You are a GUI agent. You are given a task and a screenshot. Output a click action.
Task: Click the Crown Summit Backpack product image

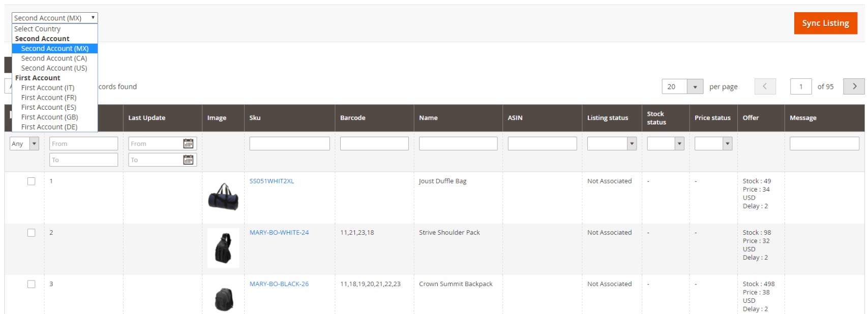pos(223,298)
